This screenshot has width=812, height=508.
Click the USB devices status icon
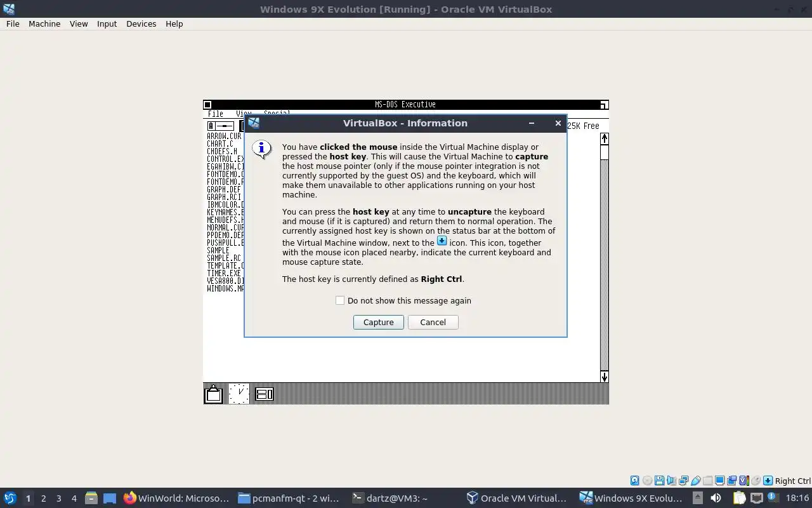(x=696, y=481)
